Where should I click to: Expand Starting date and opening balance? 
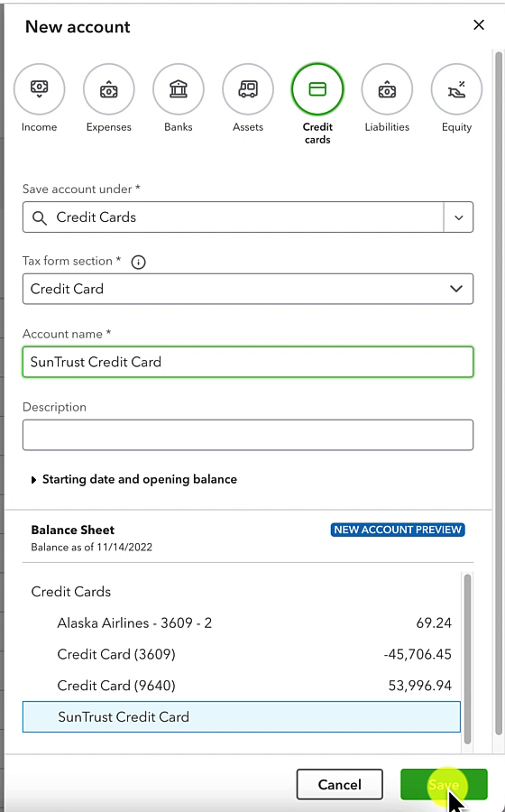pos(134,480)
